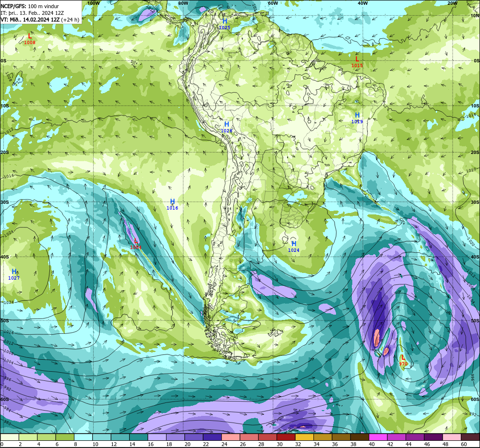Viewport: 480px width, 448px height.
Task: Click the 60W longitude label
Action: point(273,3)
